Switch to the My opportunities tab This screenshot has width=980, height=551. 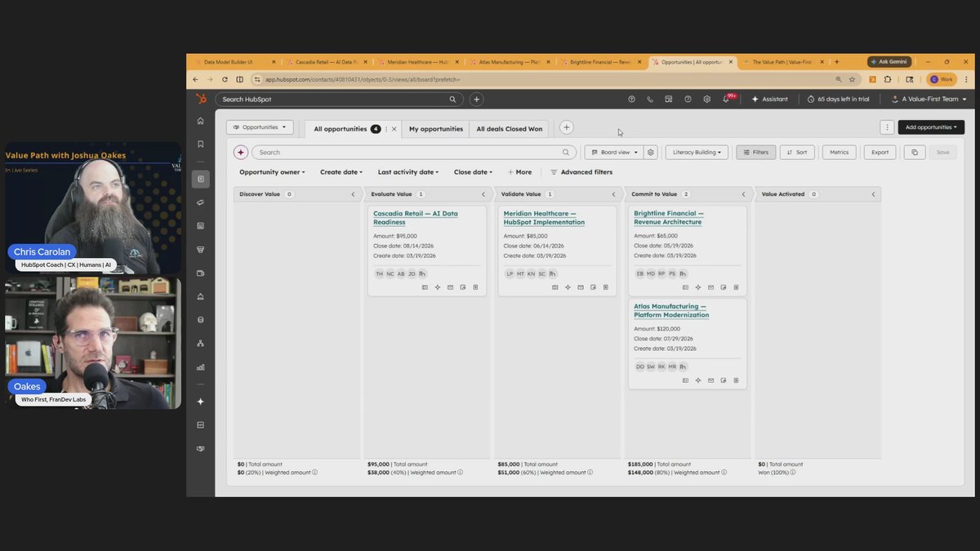coord(435,128)
